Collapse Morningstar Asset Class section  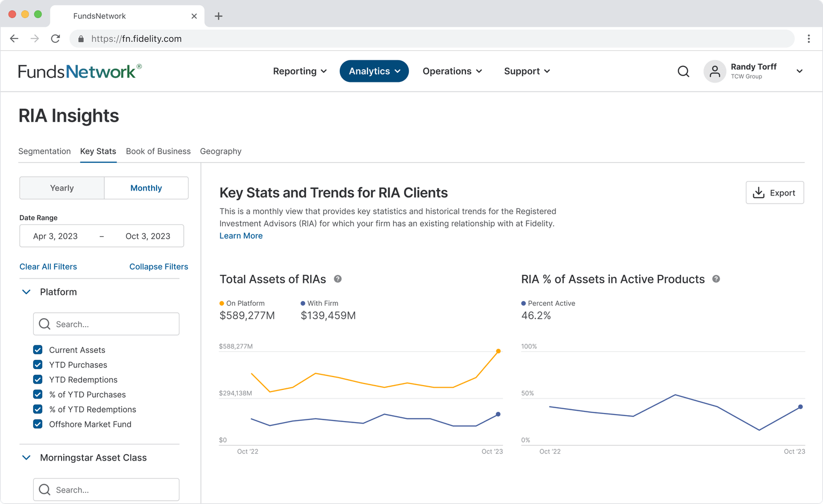(26, 457)
